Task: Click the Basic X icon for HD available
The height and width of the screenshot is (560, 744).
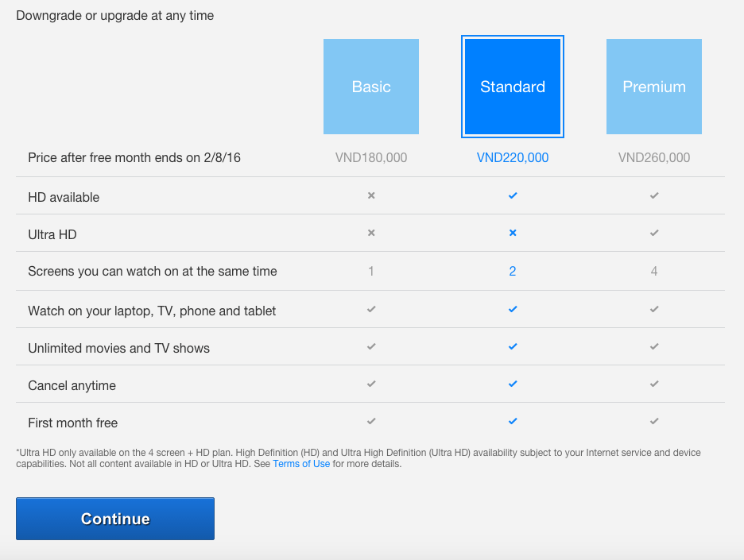Action: [371, 195]
